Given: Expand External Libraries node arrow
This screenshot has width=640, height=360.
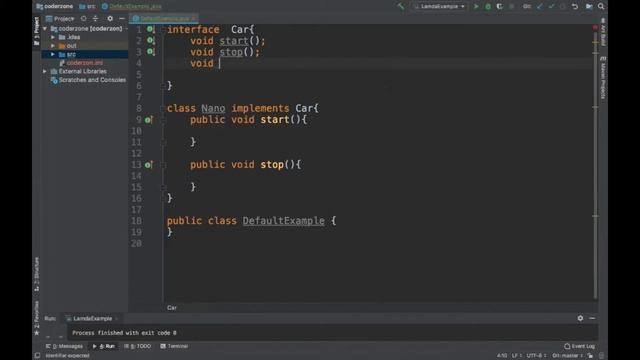Looking at the screenshot, I should click(45, 71).
